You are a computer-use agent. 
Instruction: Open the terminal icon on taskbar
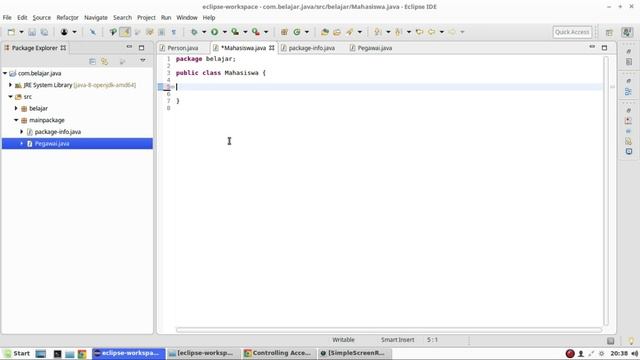pos(57,353)
